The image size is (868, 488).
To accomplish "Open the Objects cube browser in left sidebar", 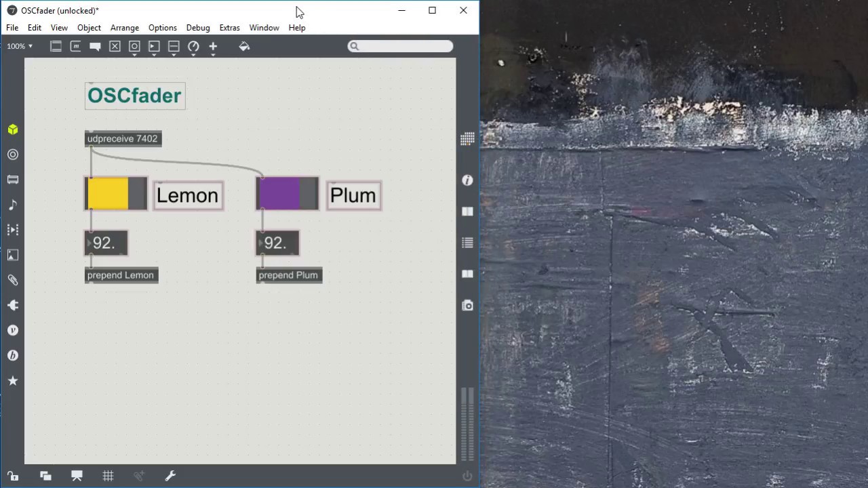I will (x=13, y=129).
